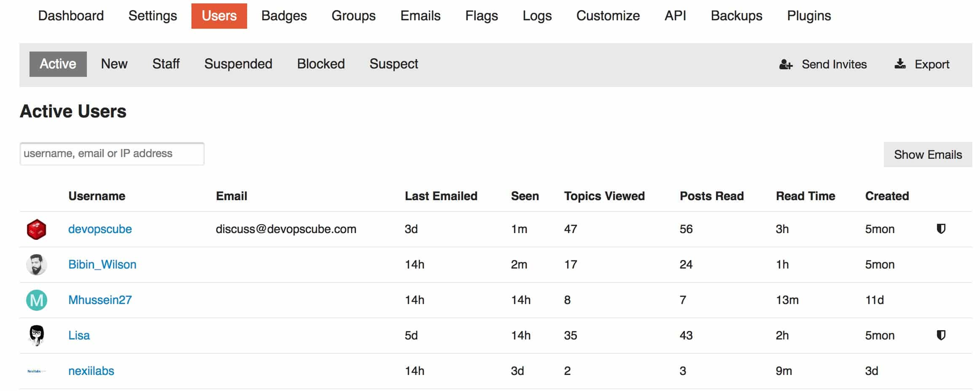
Task: Switch to the Suspended users filter
Action: [238, 64]
